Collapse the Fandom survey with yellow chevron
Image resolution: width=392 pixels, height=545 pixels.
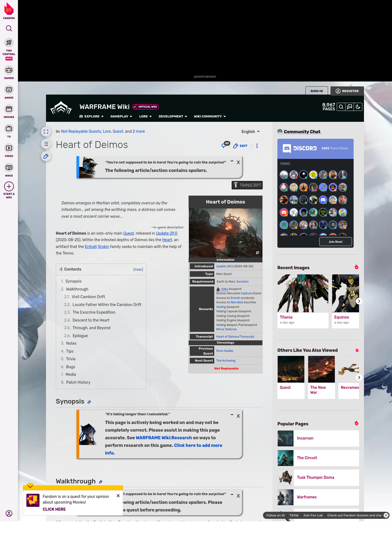pos(30,486)
